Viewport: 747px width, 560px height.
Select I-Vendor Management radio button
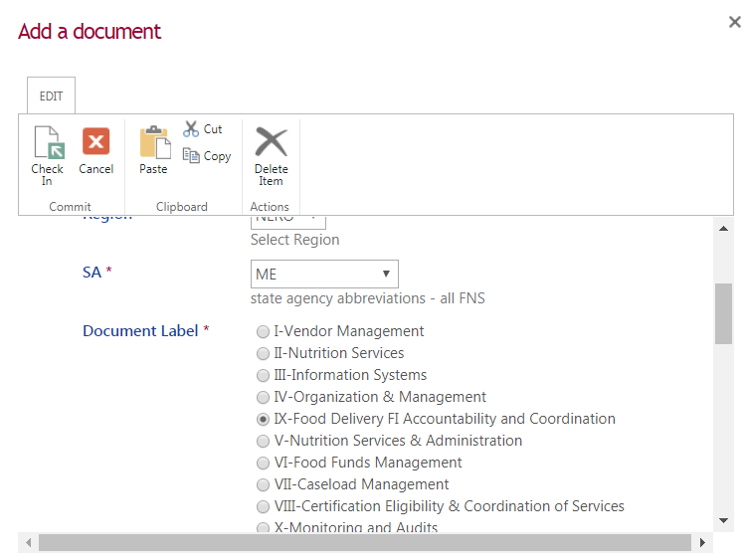(264, 332)
